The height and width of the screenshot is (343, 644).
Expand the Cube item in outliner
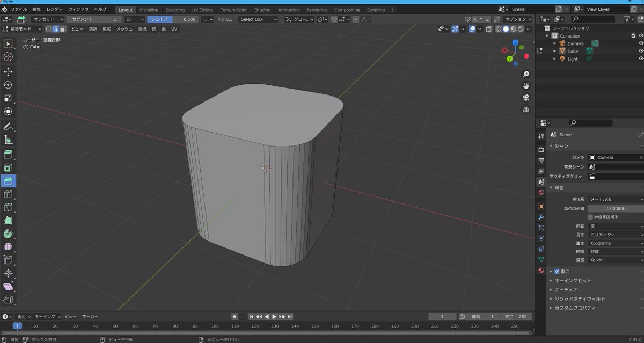click(555, 51)
